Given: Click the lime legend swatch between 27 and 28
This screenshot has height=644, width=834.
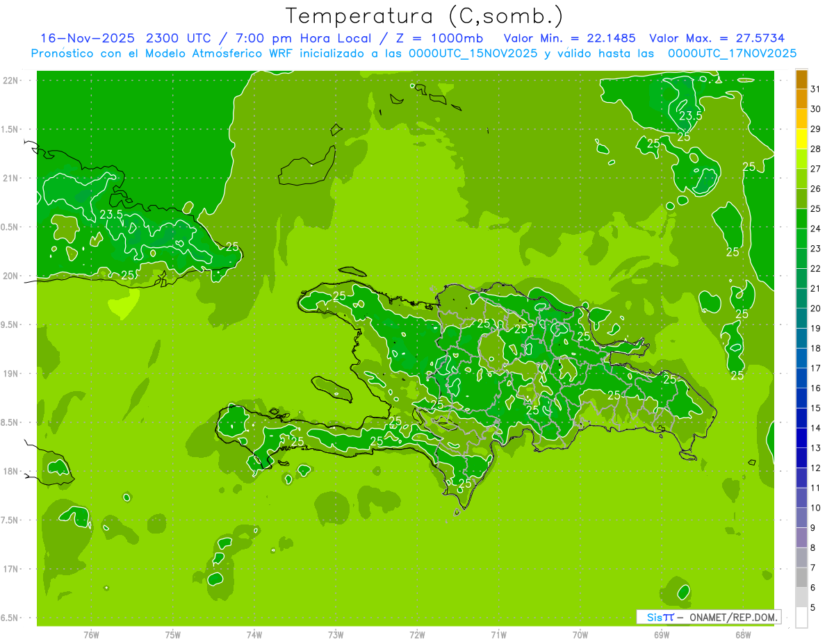Looking at the screenshot, I should click(x=801, y=159).
